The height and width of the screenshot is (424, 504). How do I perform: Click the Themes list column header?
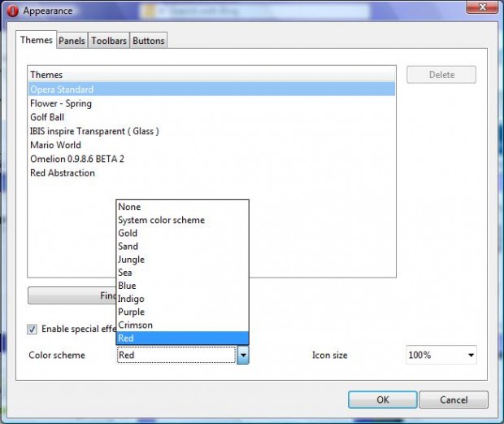pyautogui.click(x=211, y=75)
